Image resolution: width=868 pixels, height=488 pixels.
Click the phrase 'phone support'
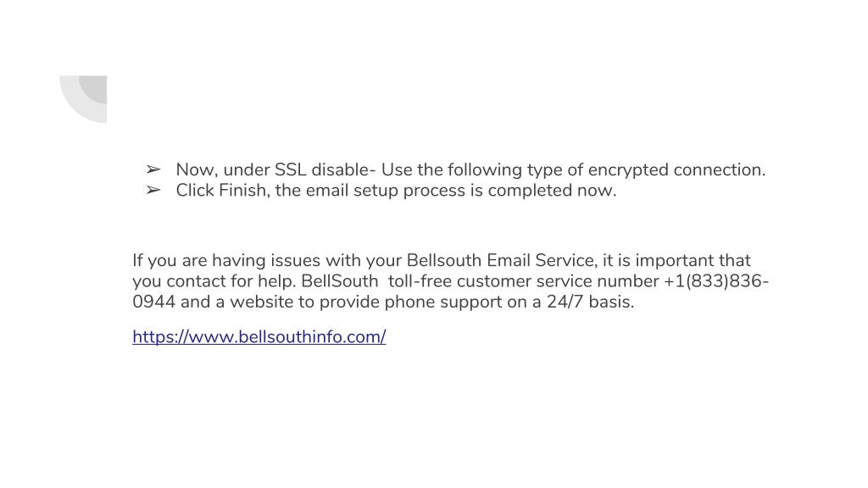(x=446, y=302)
